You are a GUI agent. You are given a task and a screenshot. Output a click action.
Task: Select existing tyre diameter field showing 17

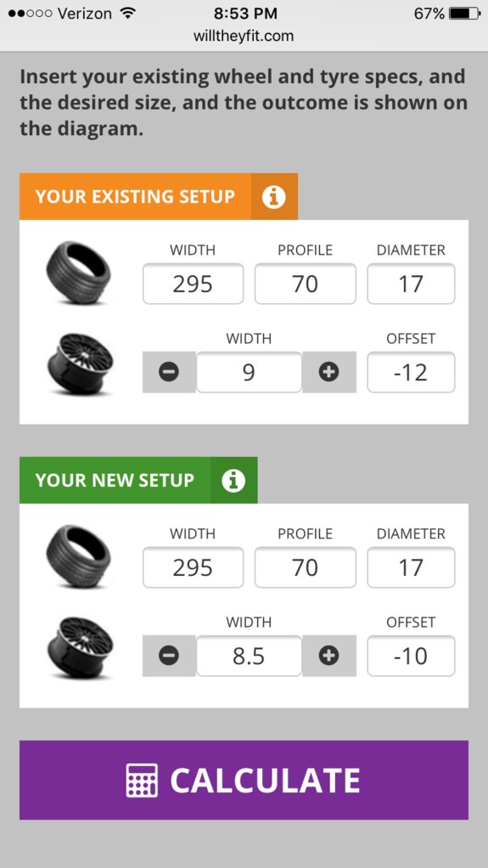point(411,284)
